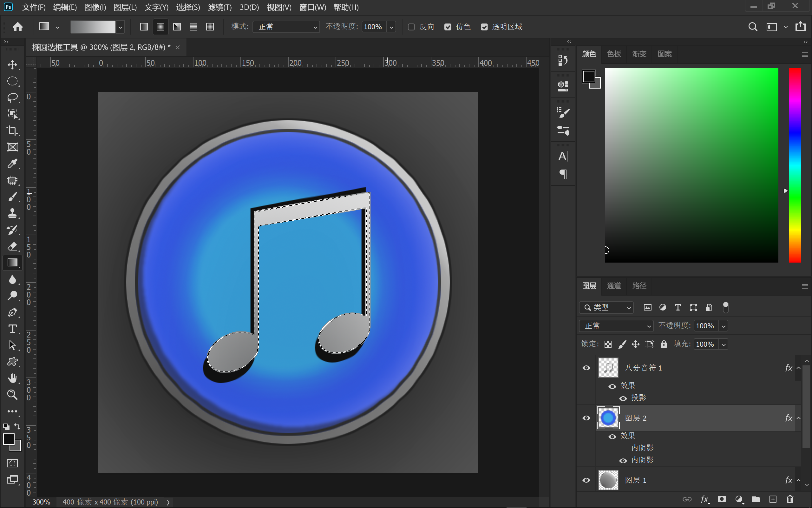
Task: Select the Crop tool
Action: [x=12, y=130]
